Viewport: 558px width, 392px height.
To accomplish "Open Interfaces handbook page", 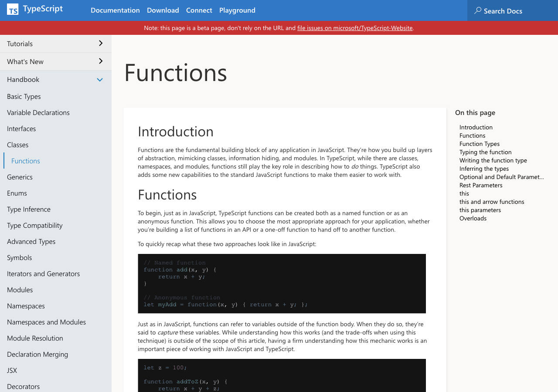I will pyautogui.click(x=21, y=128).
